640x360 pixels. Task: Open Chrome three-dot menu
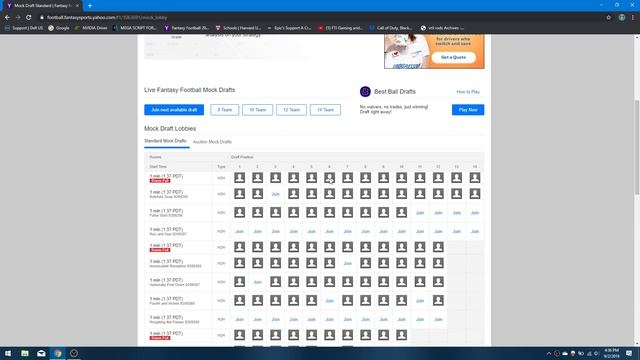tap(633, 18)
